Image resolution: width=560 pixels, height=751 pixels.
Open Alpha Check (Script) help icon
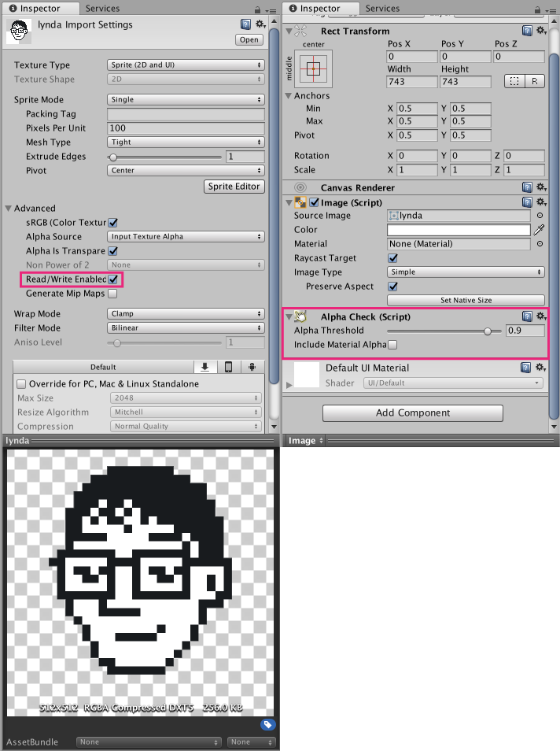coord(527,316)
